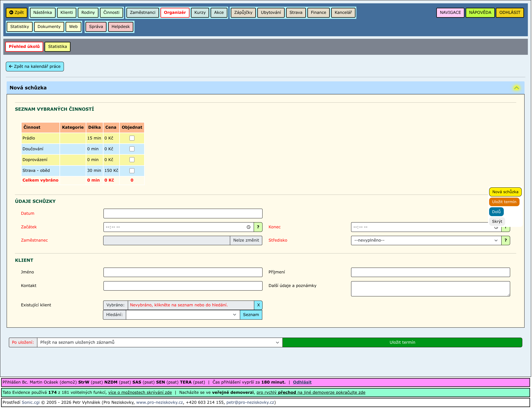Click ODHLÁSIT button in top bar

[x=510, y=12]
